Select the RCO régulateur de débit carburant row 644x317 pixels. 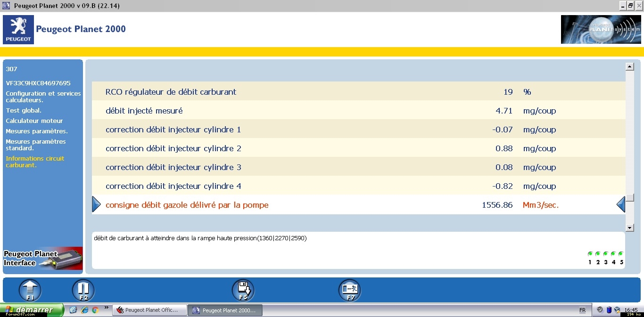(x=359, y=91)
